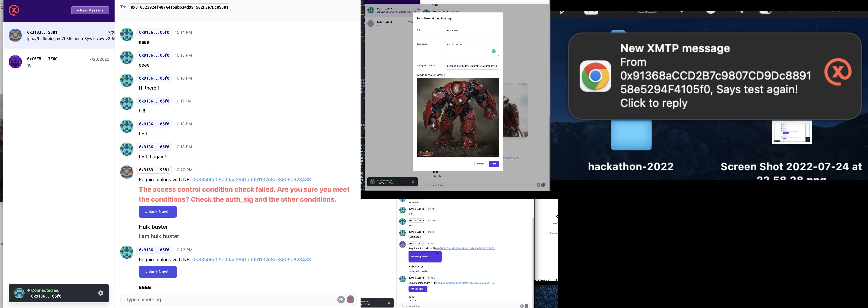Click the To: recipient address field
Image resolution: width=868 pixels, height=308 pixels.
[x=179, y=7]
